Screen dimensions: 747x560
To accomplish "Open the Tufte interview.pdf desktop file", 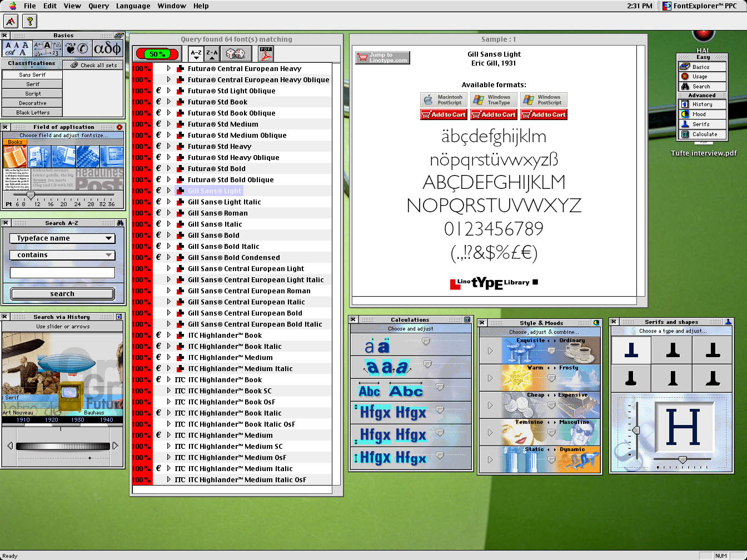I will tap(703, 153).
